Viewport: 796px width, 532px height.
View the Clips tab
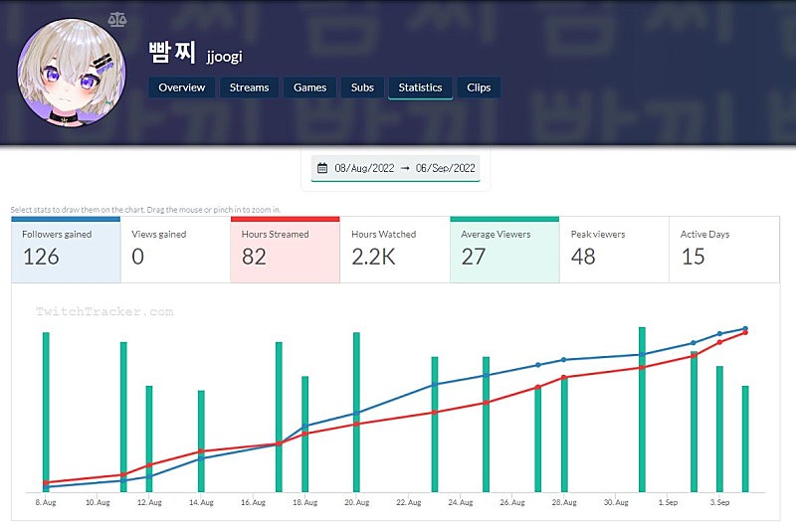point(479,88)
